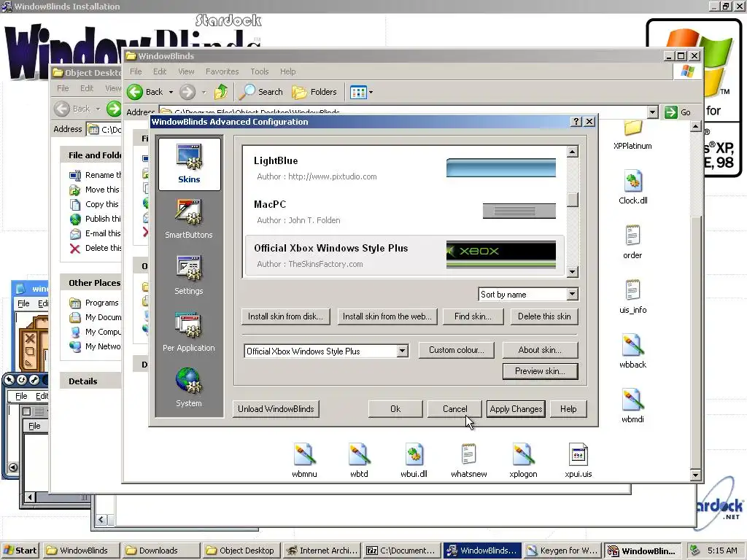
Task: Open the Custom colour dialog
Action: pyautogui.click(x=457, y=350)
